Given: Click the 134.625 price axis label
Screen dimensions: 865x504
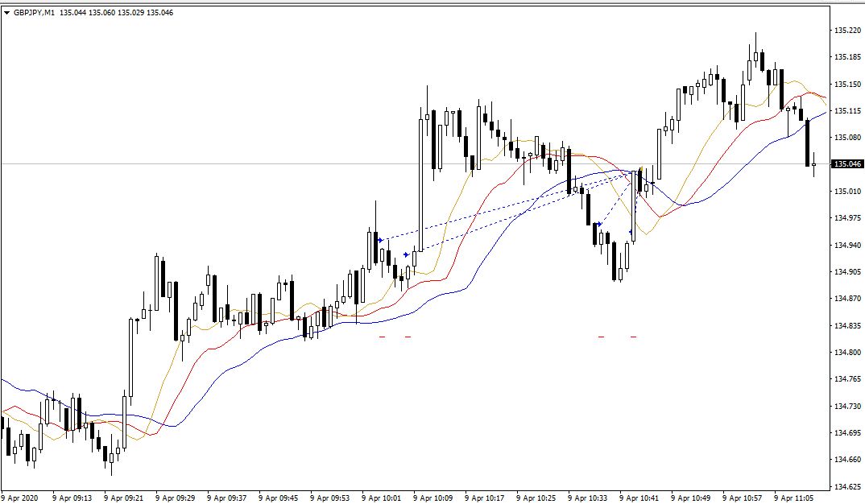Looking at the screenshot, I should coord(848,487).
